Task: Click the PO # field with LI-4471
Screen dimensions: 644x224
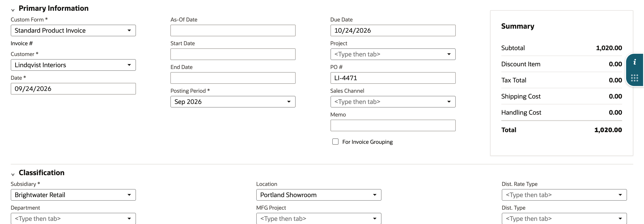Action: coord(393,78)
